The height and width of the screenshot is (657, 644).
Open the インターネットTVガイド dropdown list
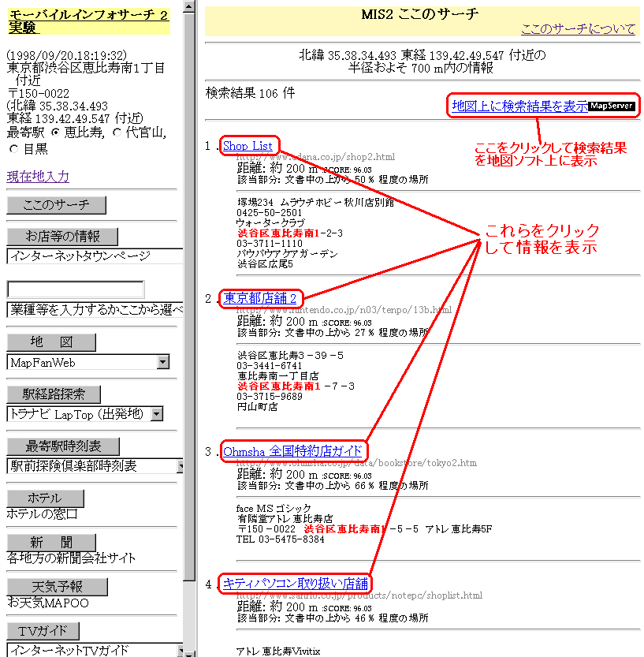point(180,650)
